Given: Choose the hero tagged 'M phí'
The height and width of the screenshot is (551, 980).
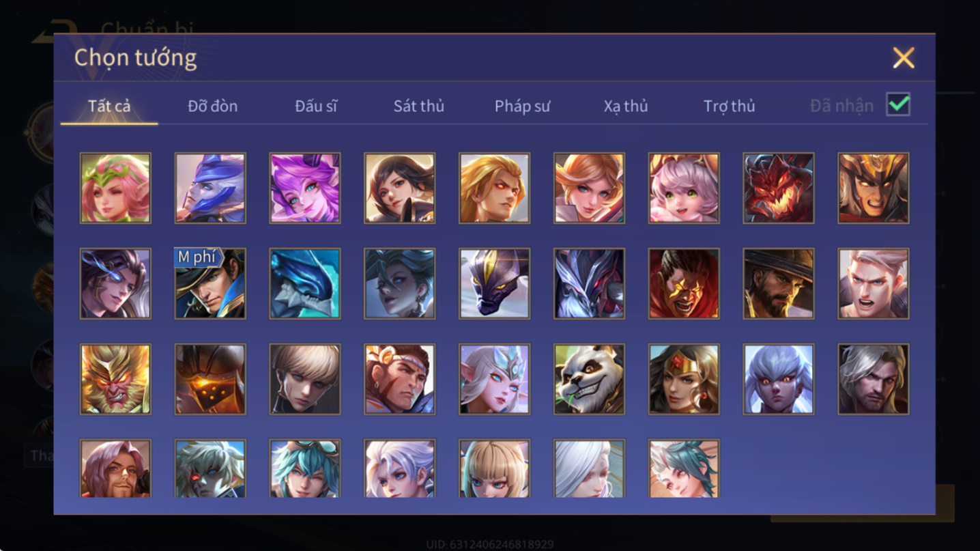Looking at the screenshot, I should click(210, 283).
